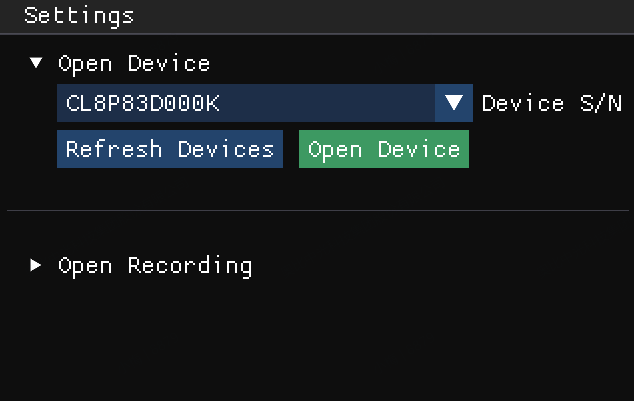634x401 pixels.
Task: Click the white down-arrow icon in combo box
Action: 455,102
